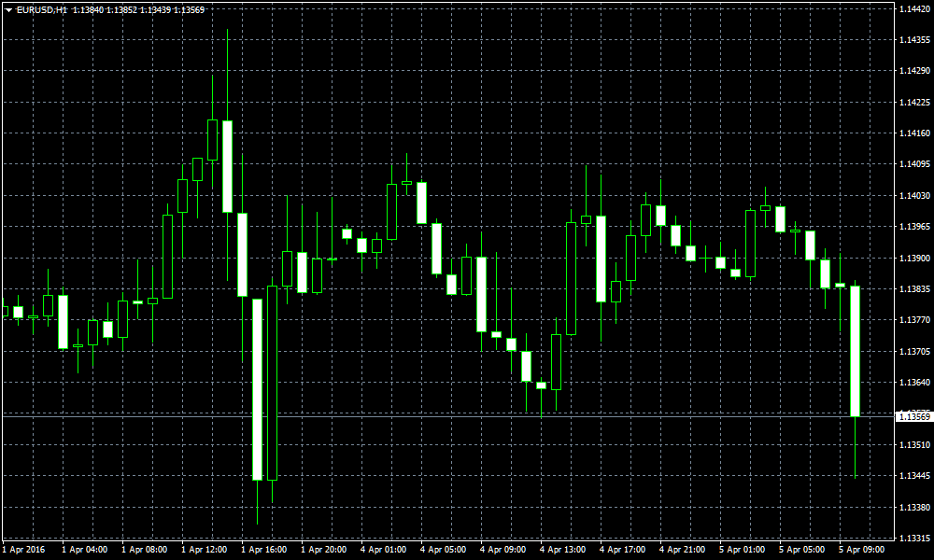Click the 4 Apr 17:00 time axis label
Image resolution: width=934 pixels, height=560 pixels.
click(622, 550)
